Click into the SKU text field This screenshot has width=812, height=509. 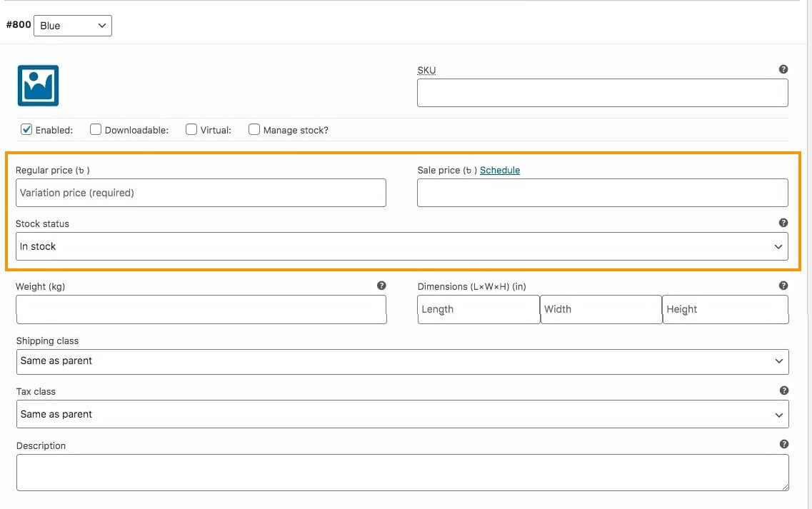pos(602,93)
